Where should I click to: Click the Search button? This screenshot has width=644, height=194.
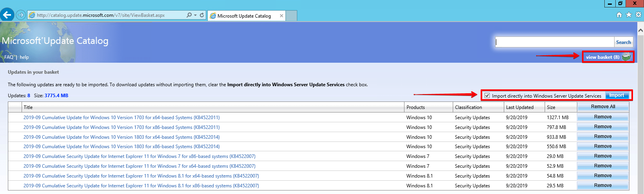tap(623, 42)
